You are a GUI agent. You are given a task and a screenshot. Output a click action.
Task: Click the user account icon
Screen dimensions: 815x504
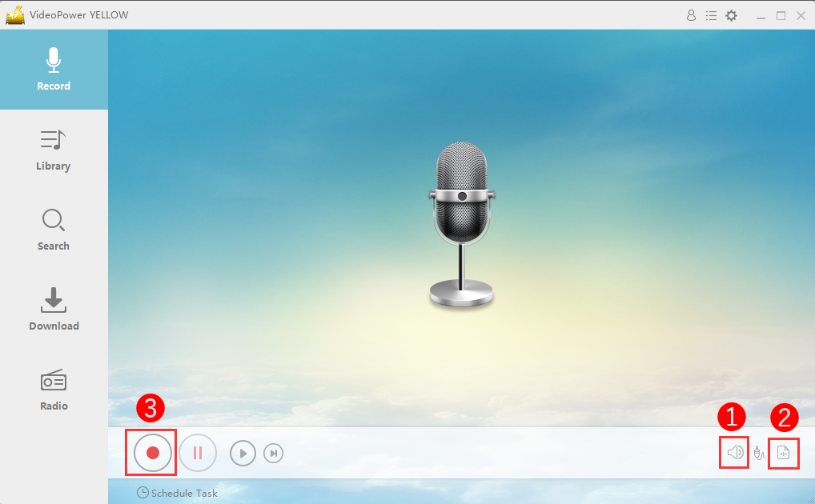[692, 15]
